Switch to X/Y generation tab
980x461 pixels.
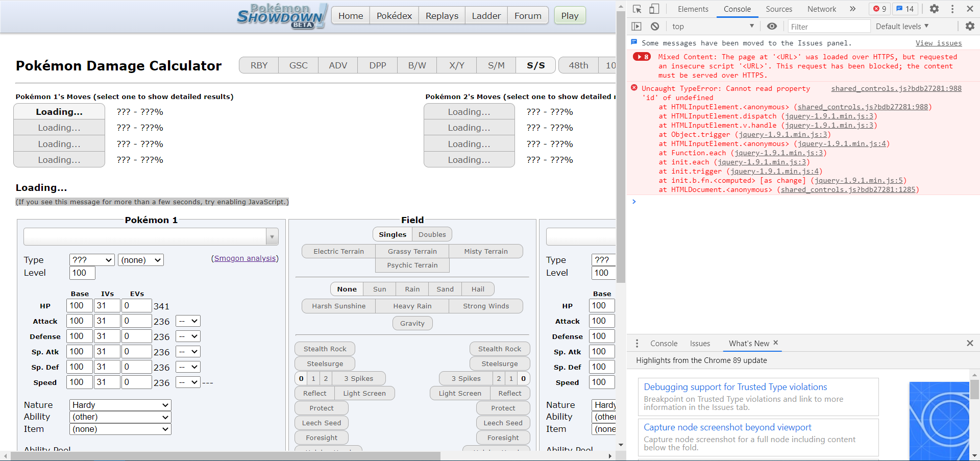(x=457, y=65)
